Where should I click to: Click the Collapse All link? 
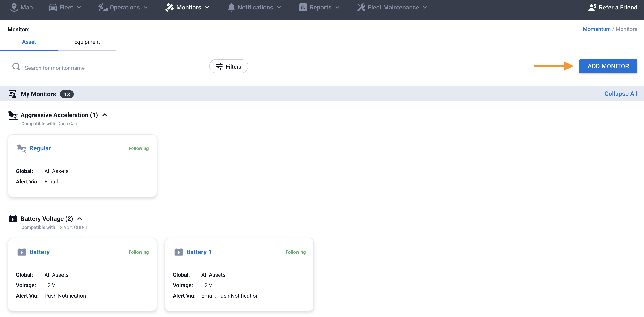[621, 94]
